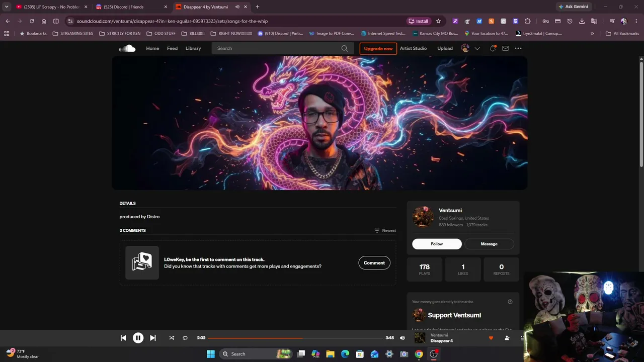This screenshot has height=362, width=644.
Task: Open the browser downloads icon
Action: tap(582, 21)
